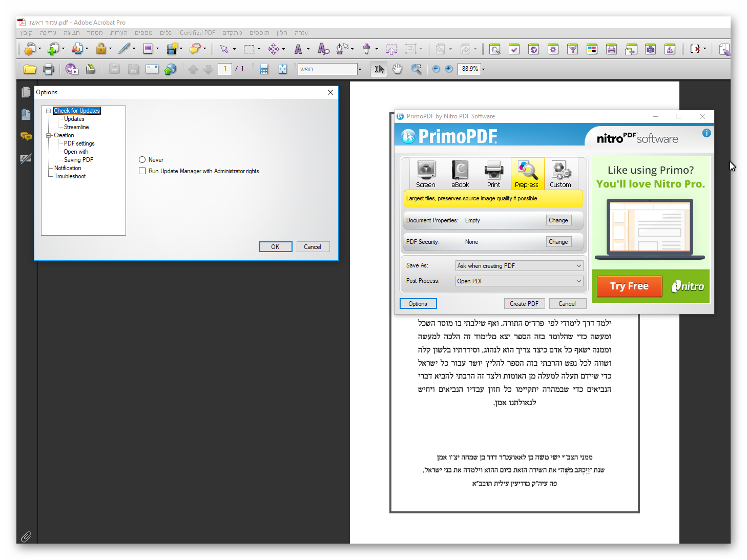The width and height of the screenshot is (747, 560).
Task: Open the Attachments paperclip panel icon
Action: coord(26,536)
